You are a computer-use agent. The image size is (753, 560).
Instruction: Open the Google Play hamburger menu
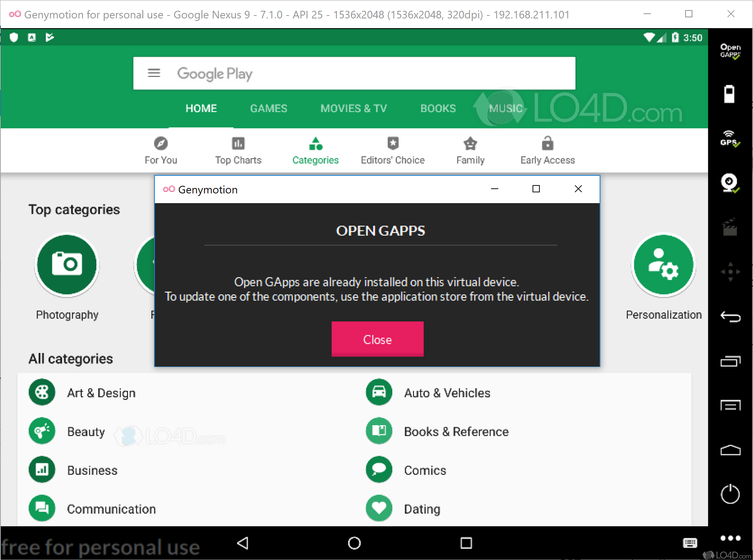(x=154, y=73)
